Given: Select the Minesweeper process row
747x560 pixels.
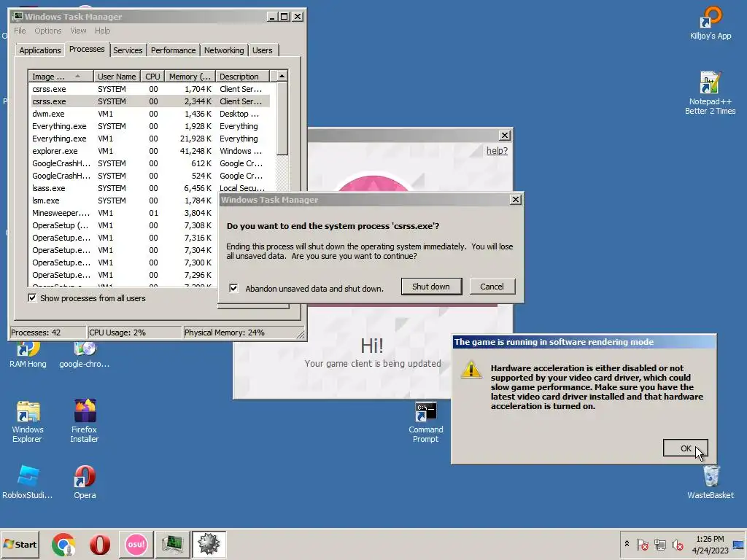Looking at the screenshot, I should [x=124, y=213].
